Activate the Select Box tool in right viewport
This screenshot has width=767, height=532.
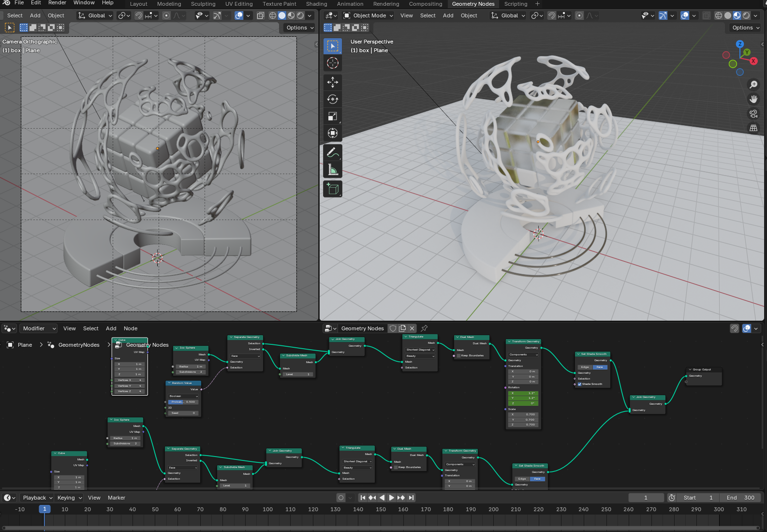point(332,46)
